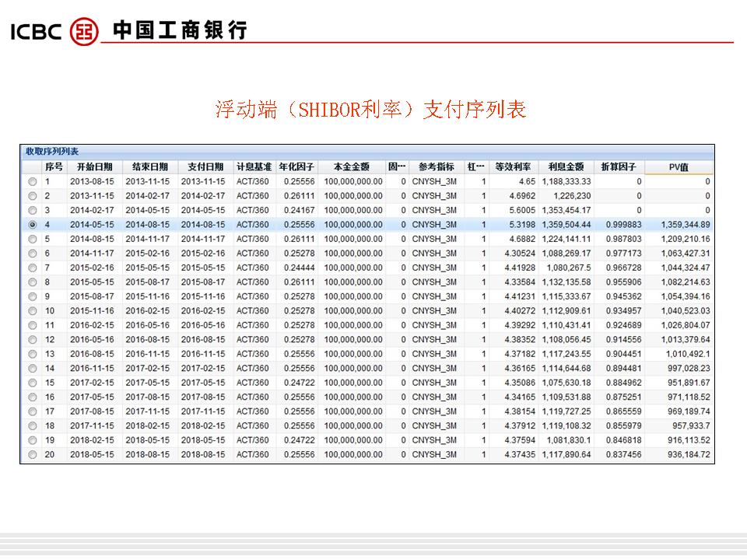Select the radio button for row 1
The height and width of the screenshot is (560, 747).
[x=32, y=181]
